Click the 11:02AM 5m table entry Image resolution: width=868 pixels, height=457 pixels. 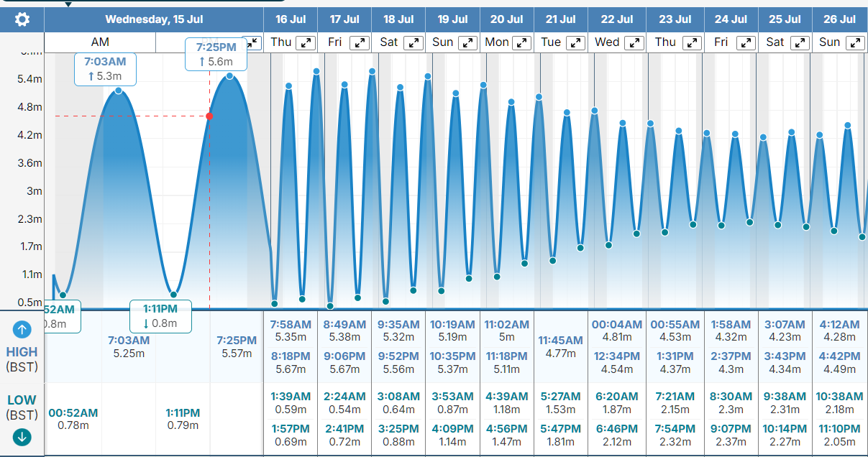tap(506, 331)
